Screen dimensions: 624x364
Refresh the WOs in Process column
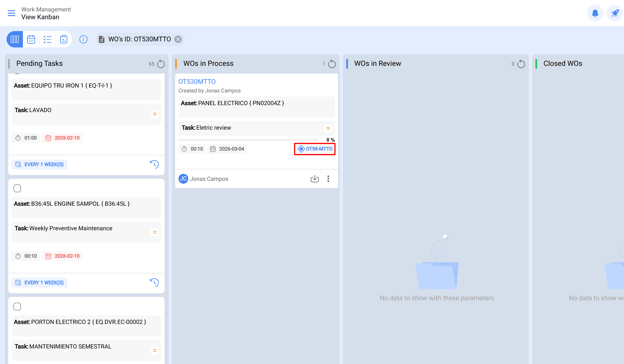(x=332, y=64)
